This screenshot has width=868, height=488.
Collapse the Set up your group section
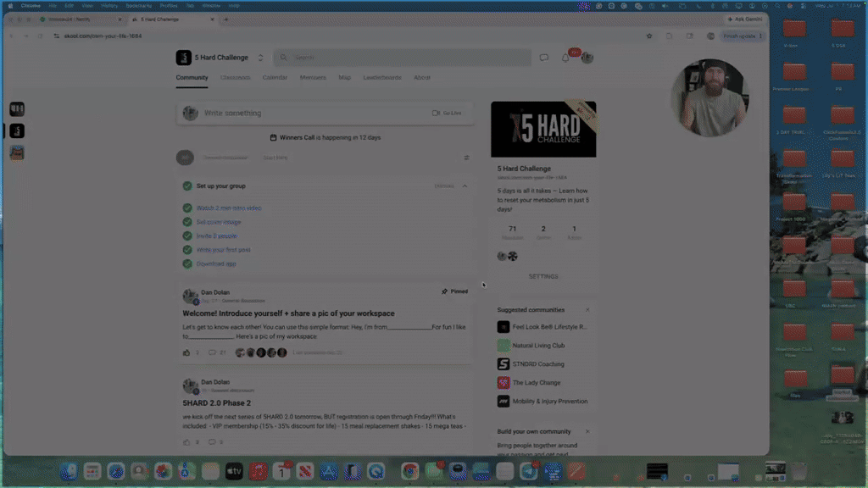(x=465, y=186)
